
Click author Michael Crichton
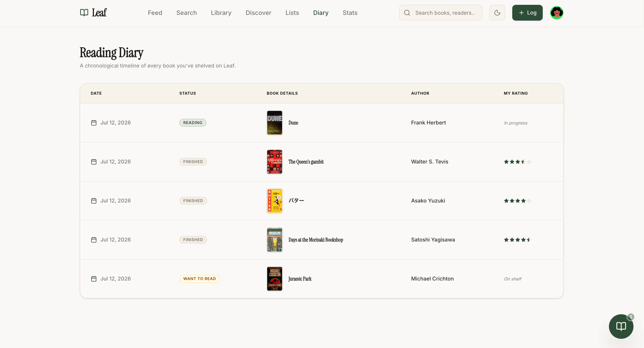pos(432,279)
